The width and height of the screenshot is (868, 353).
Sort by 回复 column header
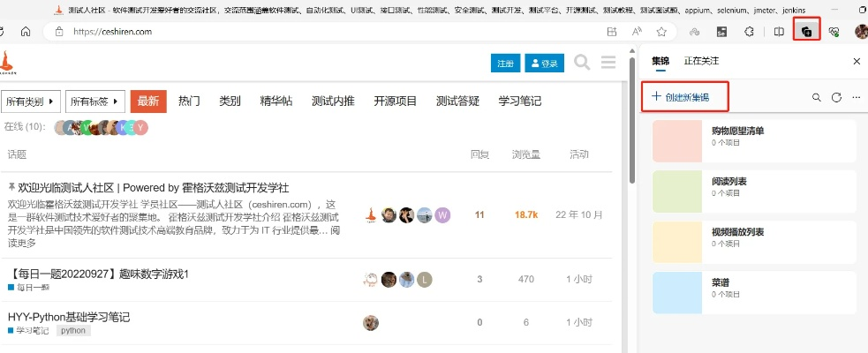tap(479, 154)
